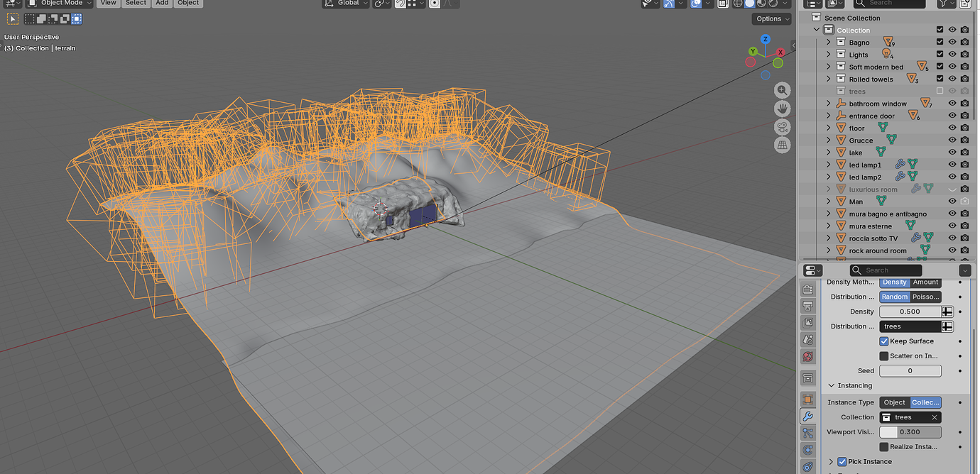
Task: Click the blue Z axis on the navigation gizmo
Action: (766, 40)
